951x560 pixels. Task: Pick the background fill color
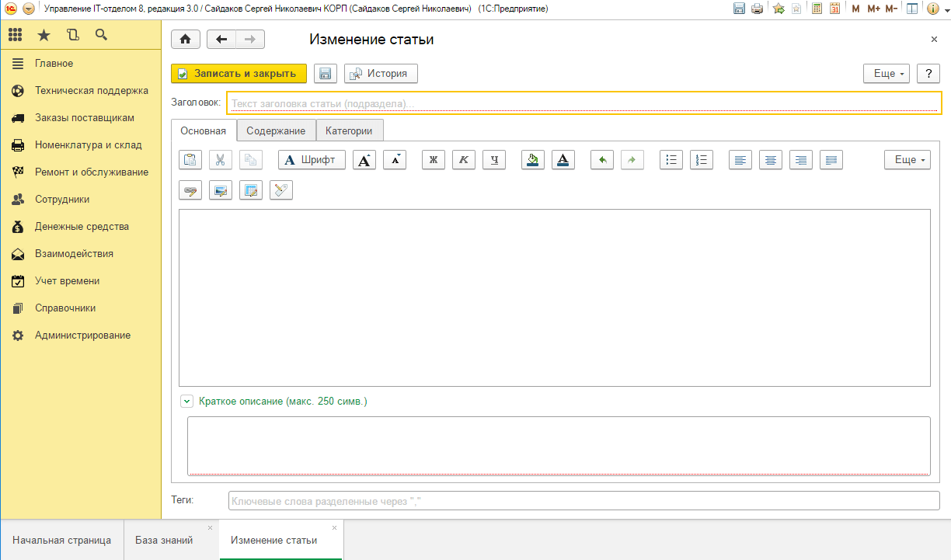click(x=533, y=160)
